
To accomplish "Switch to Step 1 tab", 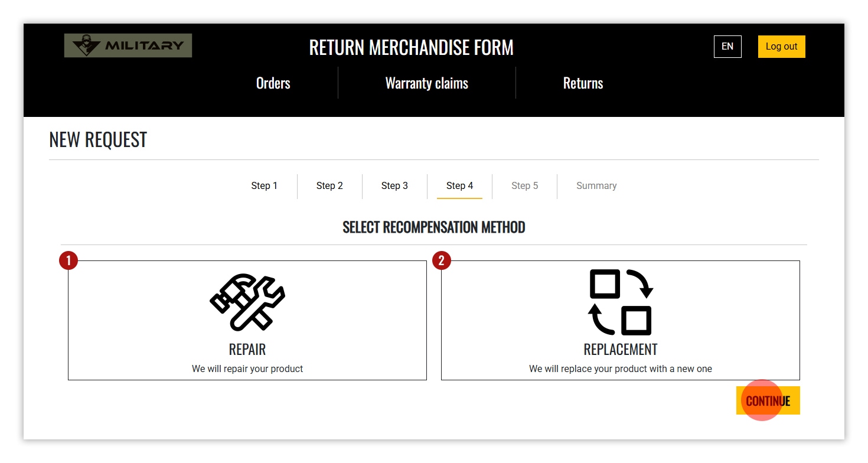I will (265, 185).
